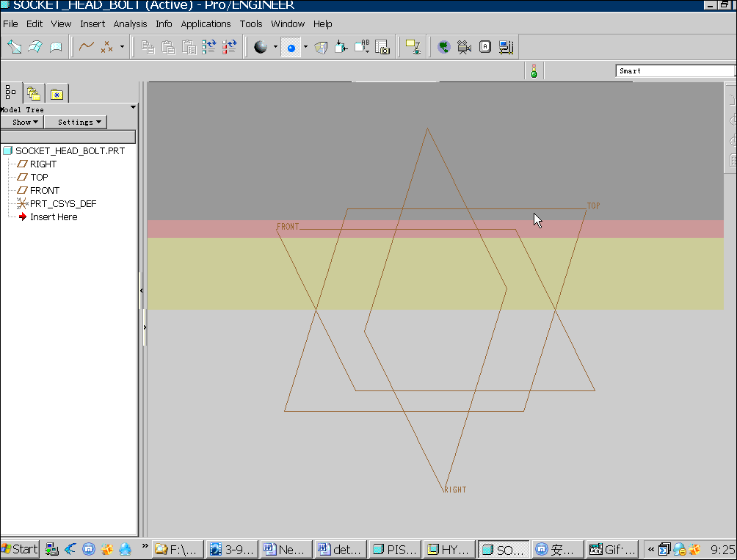Click the reorient view arrows icon
737x560 pixels.
tap(341, 47)
